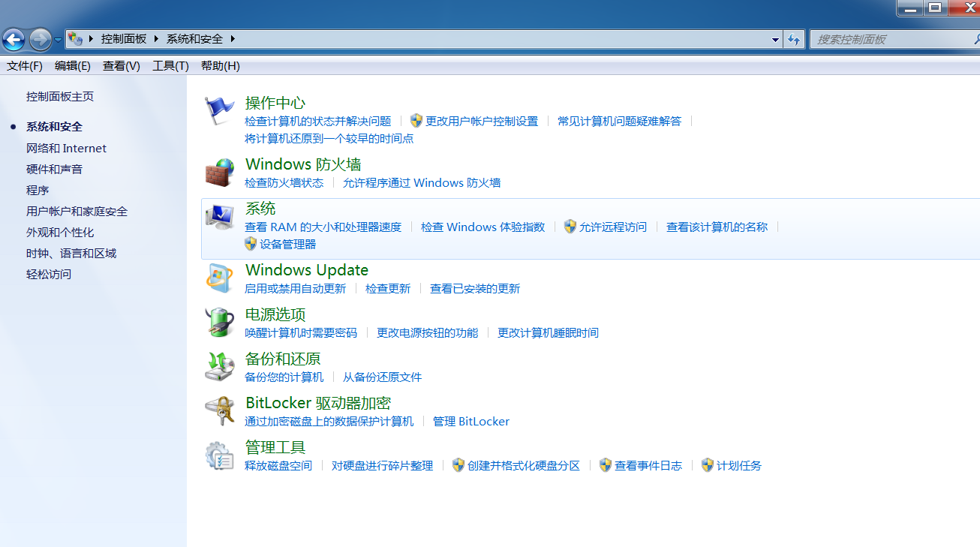Click 释放磁盘空间 link
Image resolution: width=980 pixels, height=547 pixels.
278,466
